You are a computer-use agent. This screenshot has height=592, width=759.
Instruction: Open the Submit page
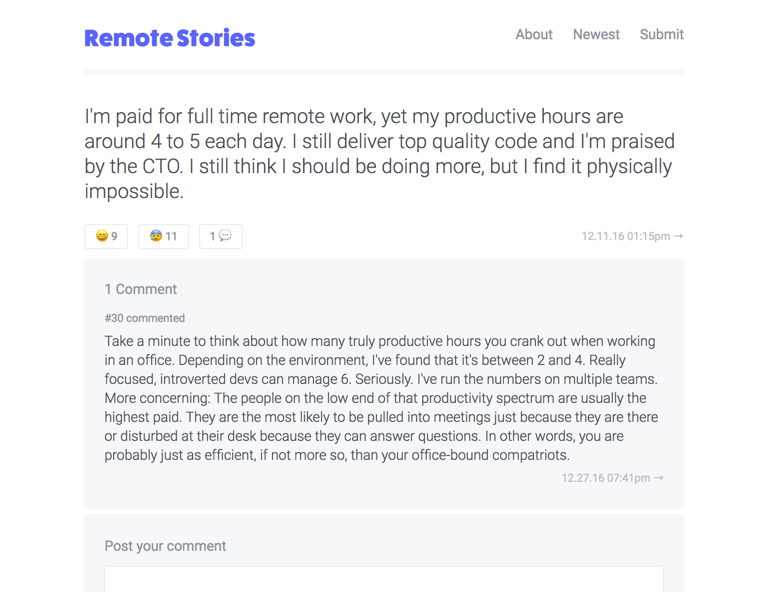coord(661,34)
